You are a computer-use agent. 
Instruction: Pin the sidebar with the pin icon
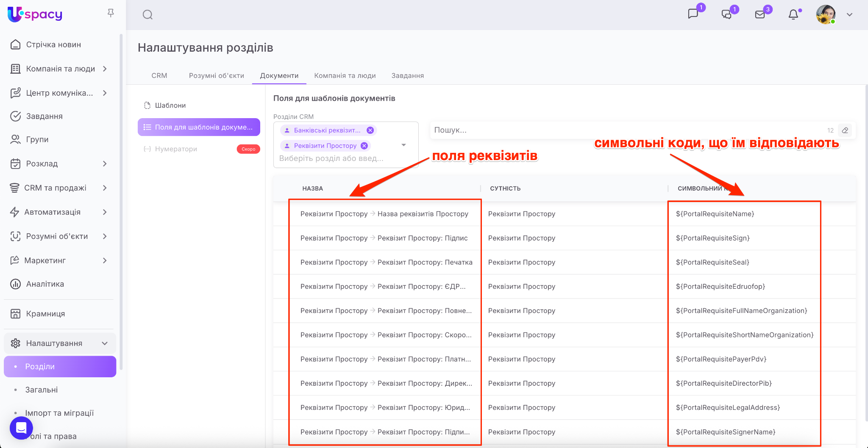(111, 13)
